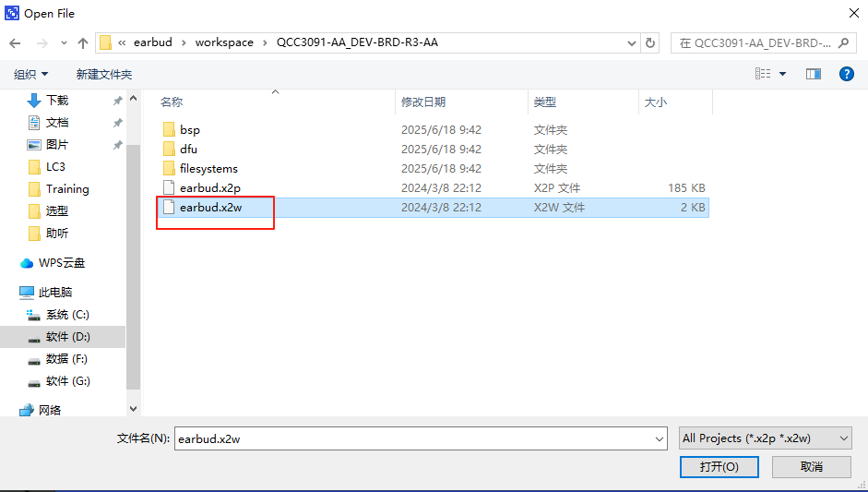The image size is (868, 492).
Task: Click the 打开(O) button
Action: 719,466
